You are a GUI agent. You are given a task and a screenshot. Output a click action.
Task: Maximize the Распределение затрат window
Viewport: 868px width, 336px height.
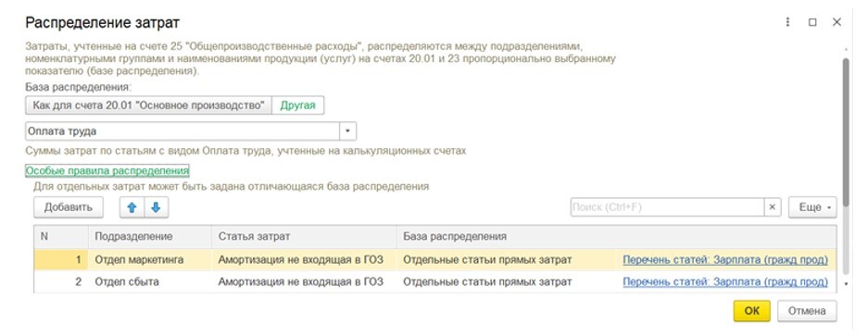coord(812,22)
